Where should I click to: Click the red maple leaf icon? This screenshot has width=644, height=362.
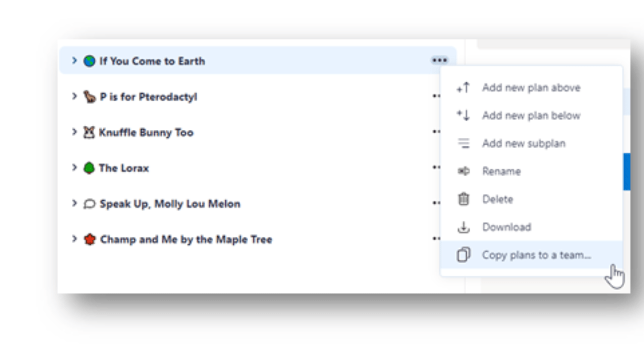90,239
